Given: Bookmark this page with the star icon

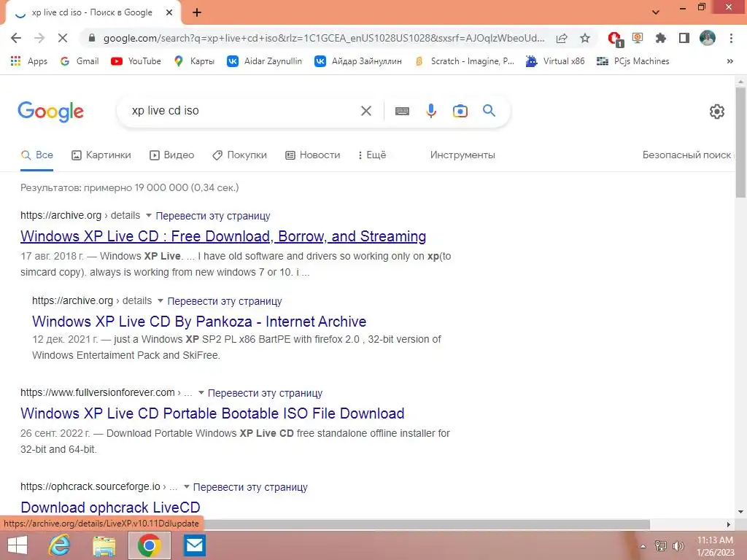Looking at the screenshot, I should (585, 38).
